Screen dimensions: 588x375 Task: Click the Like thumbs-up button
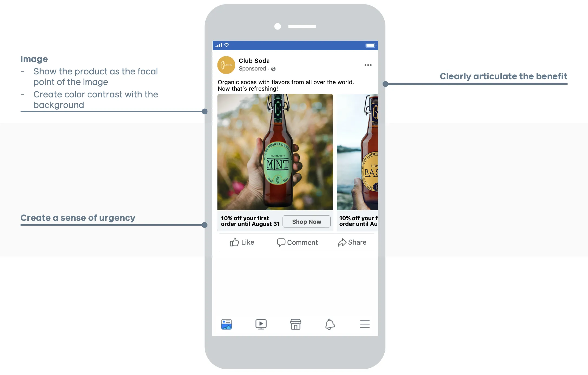(x=242, y=242)
